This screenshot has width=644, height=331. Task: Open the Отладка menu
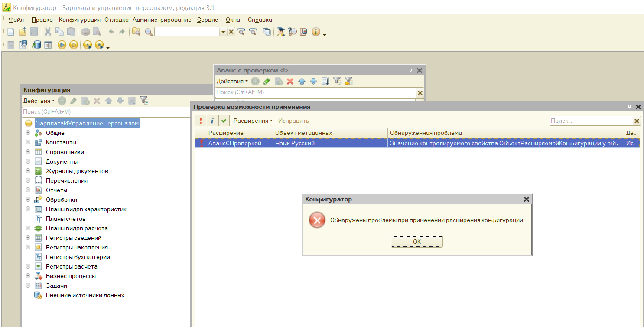(x=117, y=20)
